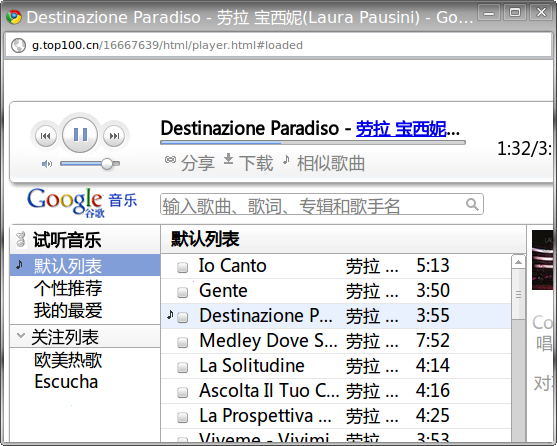Screen dimensions: 557x446
Task: Check the Io Canto checkbox
Action: pyautogui.click(x=183, y=267)
